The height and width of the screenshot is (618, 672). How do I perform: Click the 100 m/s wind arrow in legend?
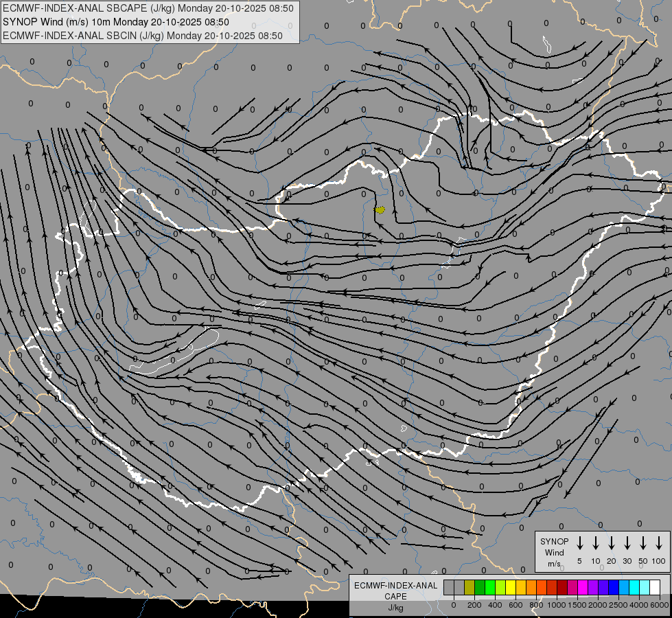click(x=659, y=543)
